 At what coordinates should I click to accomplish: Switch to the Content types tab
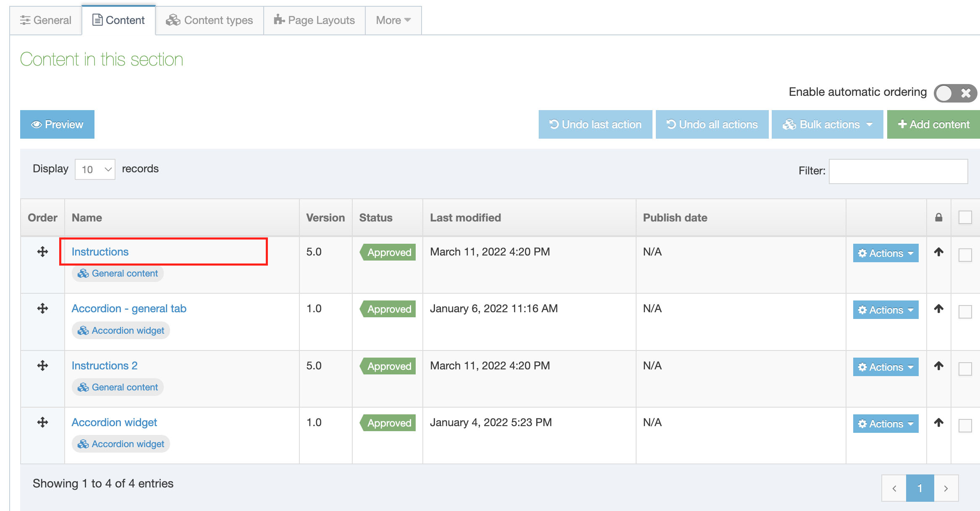point(210,20)
